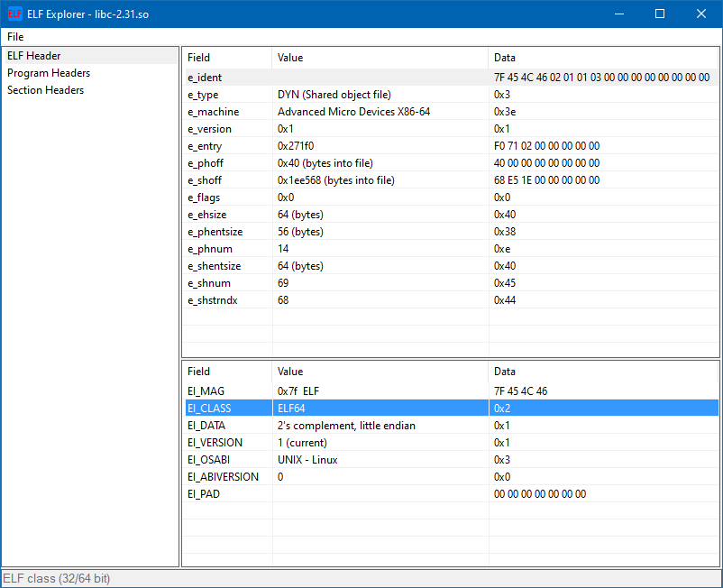The image size is (723, 588).
Task: Click '2's complement, little endian' value
Action: click(x=346, y=425)
